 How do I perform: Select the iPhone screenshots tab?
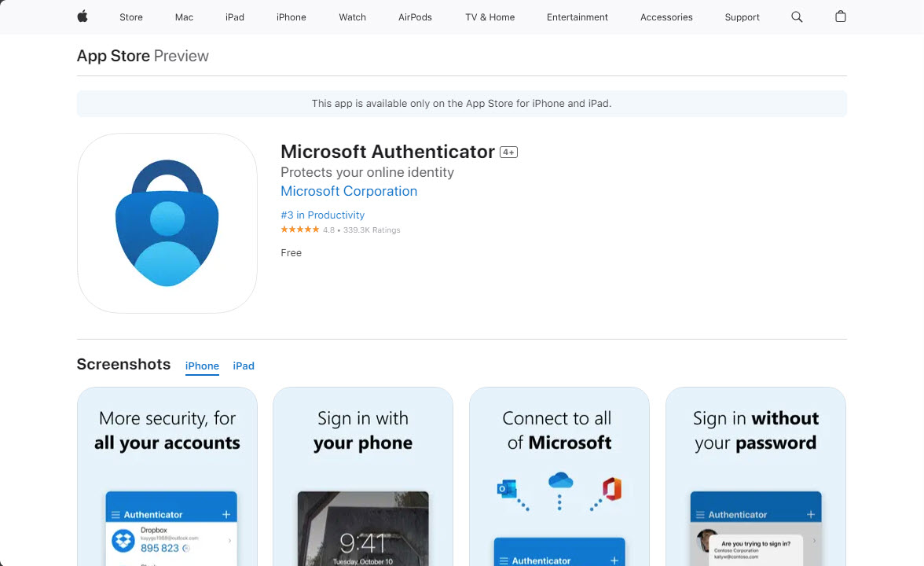(x=202, y=366)
